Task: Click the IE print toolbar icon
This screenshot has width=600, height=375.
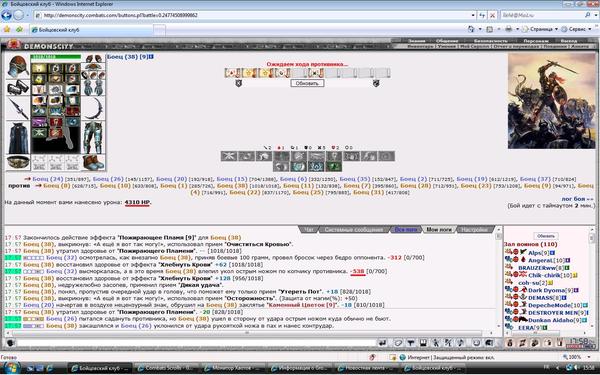Action: [508, 29]
